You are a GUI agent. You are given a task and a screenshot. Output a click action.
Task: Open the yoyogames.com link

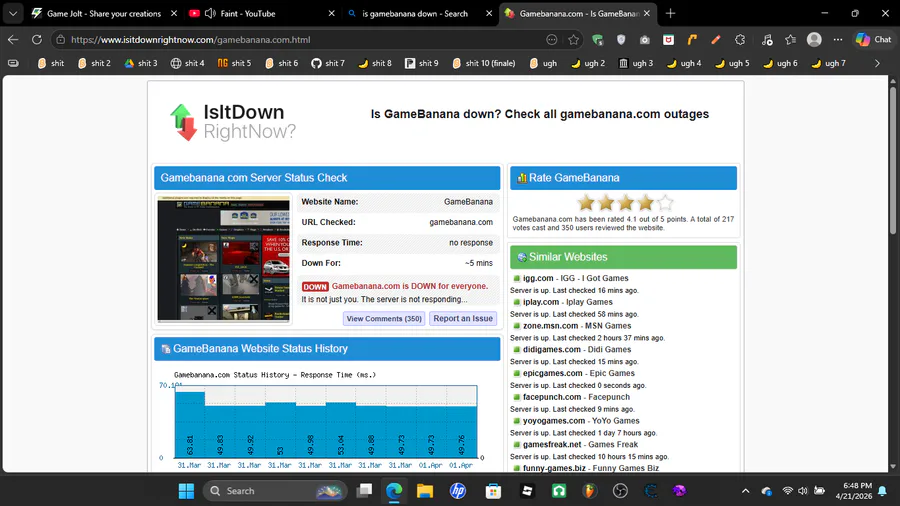[554, 421]
